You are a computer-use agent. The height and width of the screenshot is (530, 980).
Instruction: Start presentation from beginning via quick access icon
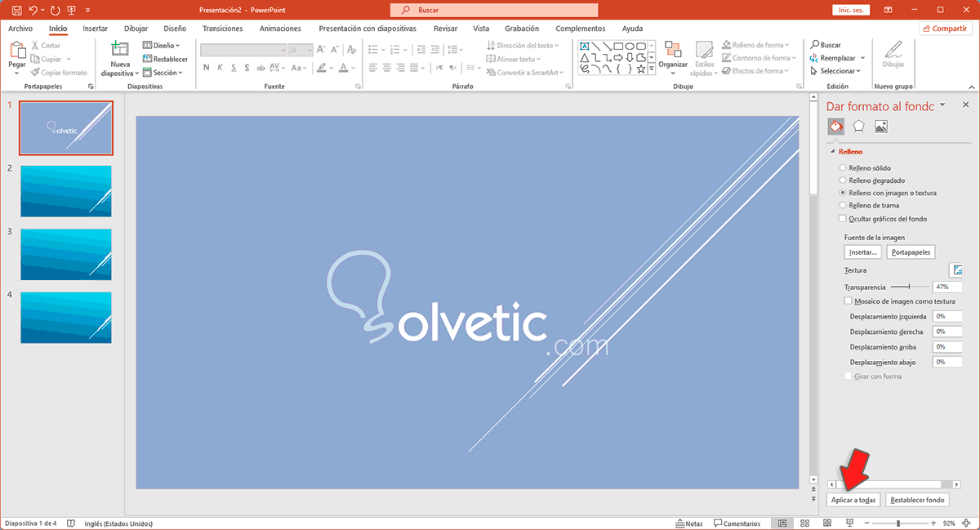72,11
